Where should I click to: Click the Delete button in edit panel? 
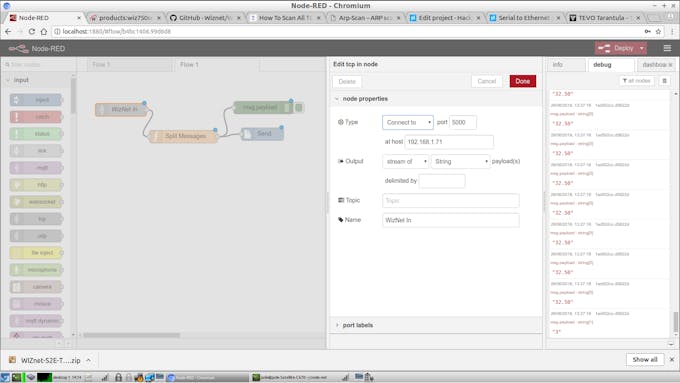point(347,82)
